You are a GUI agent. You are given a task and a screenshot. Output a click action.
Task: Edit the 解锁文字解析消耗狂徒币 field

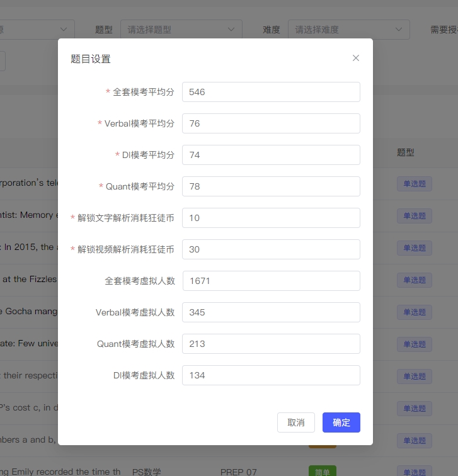(271, 218)
